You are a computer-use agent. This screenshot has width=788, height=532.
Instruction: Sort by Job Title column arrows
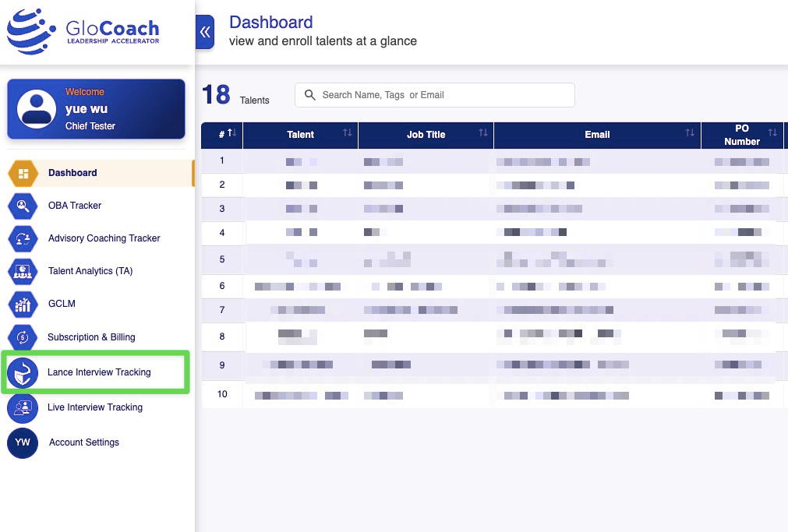tap(483, 132)
